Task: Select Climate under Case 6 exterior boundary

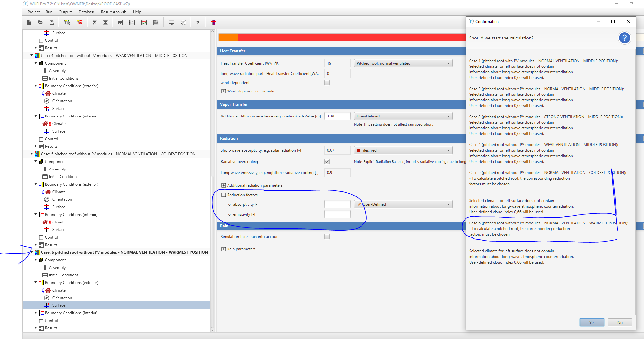Action: coord(59,290)
